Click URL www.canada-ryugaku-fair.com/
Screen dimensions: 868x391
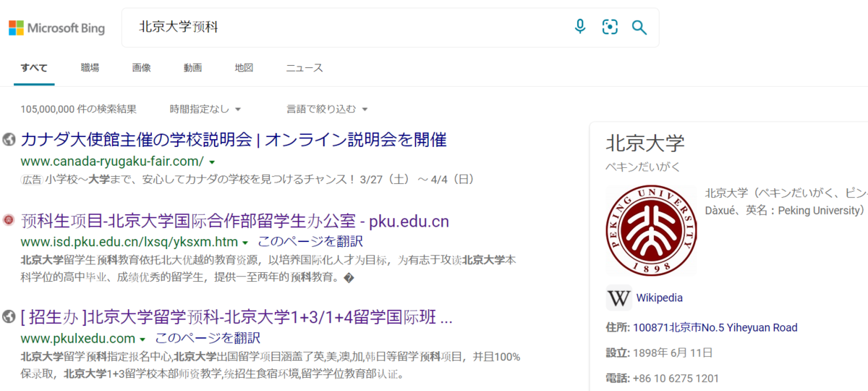[112, 161]
